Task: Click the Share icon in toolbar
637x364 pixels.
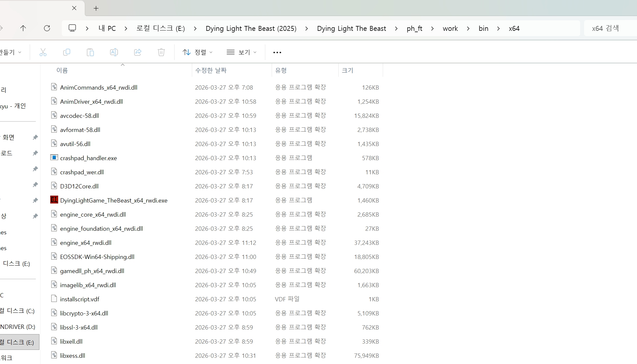Action: (138, 52)
